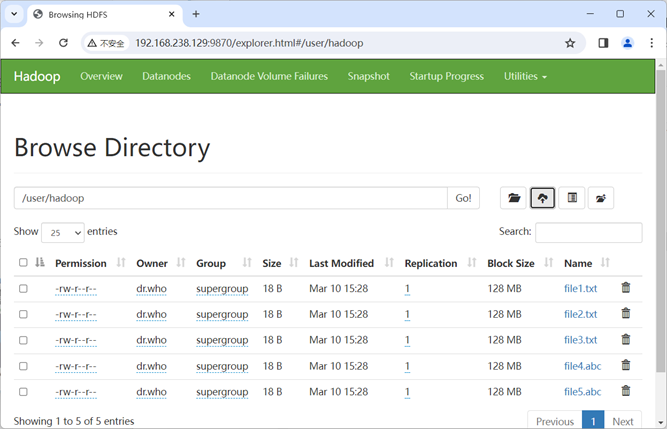
Task: Click the cut and paste list icon
Action: click(572, 198)
